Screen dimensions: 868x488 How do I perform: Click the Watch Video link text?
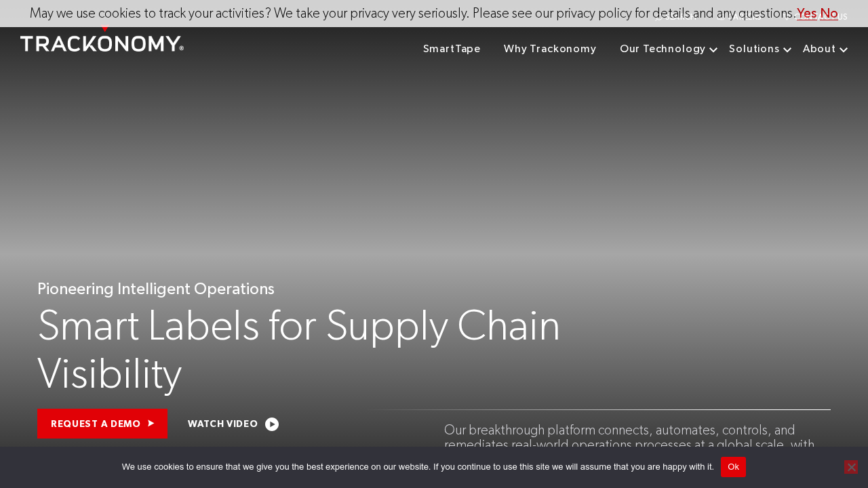coord(222,424)
